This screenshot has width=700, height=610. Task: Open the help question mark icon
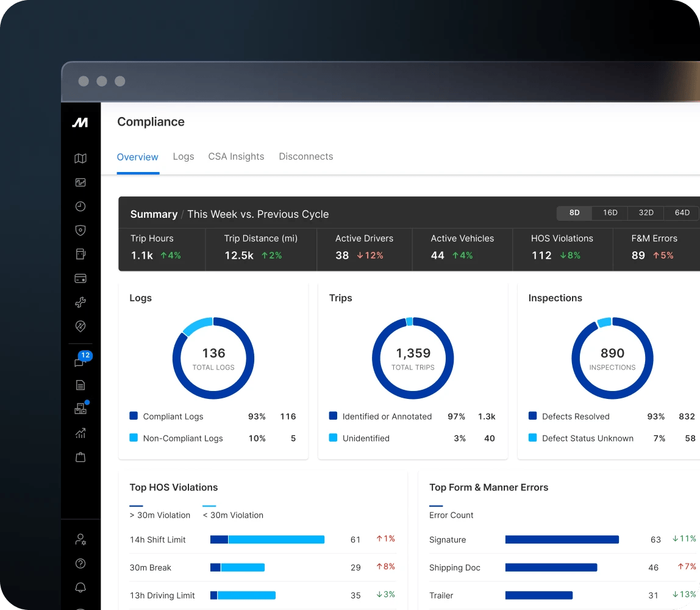click(x=80, y=564)
